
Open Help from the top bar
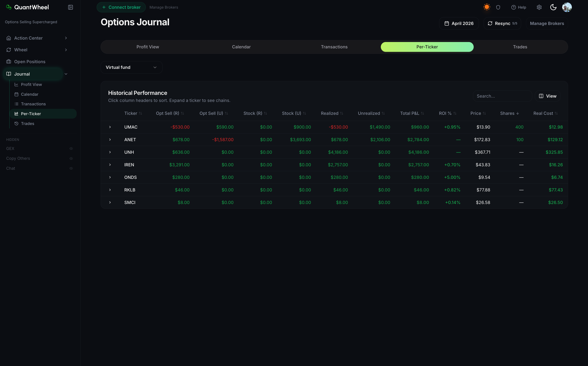point(518,7)
